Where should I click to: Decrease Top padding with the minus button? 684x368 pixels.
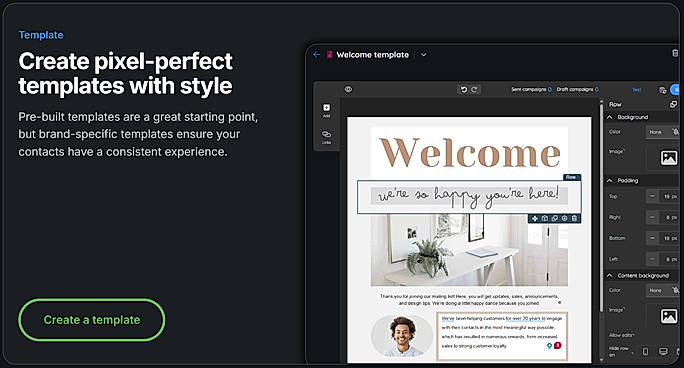point(652,196)
